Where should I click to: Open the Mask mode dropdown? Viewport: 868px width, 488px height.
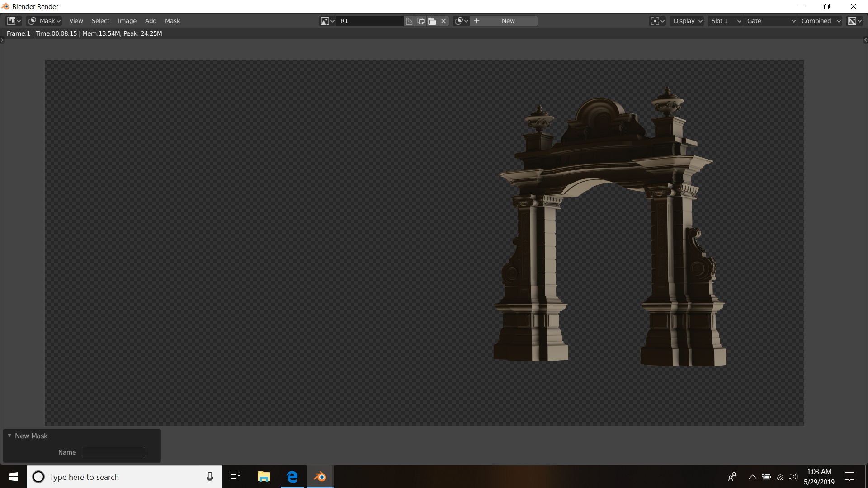click(44, 21)
